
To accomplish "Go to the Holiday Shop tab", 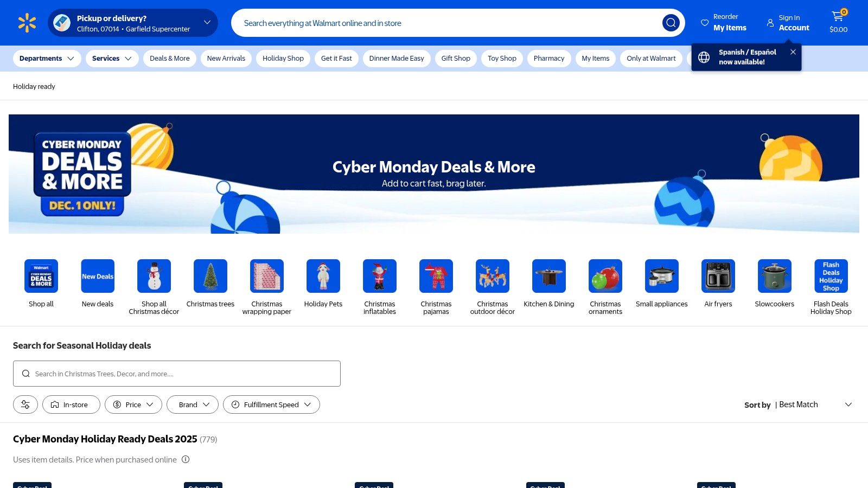I will pos(283,59).
